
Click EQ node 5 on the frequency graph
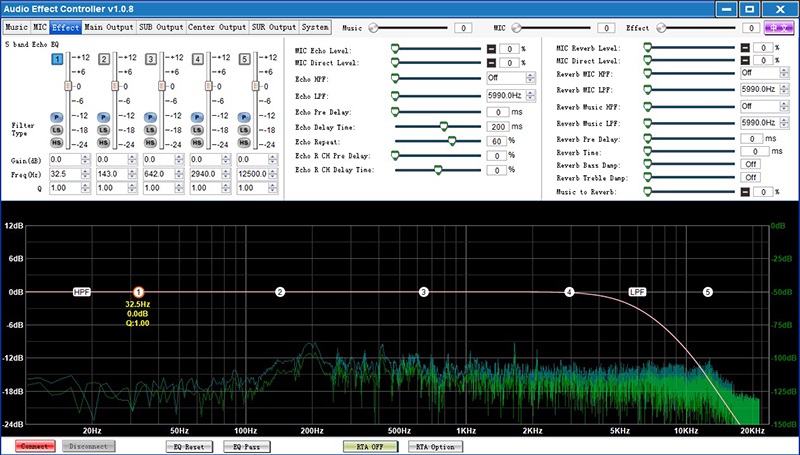(x=708, y=292)
